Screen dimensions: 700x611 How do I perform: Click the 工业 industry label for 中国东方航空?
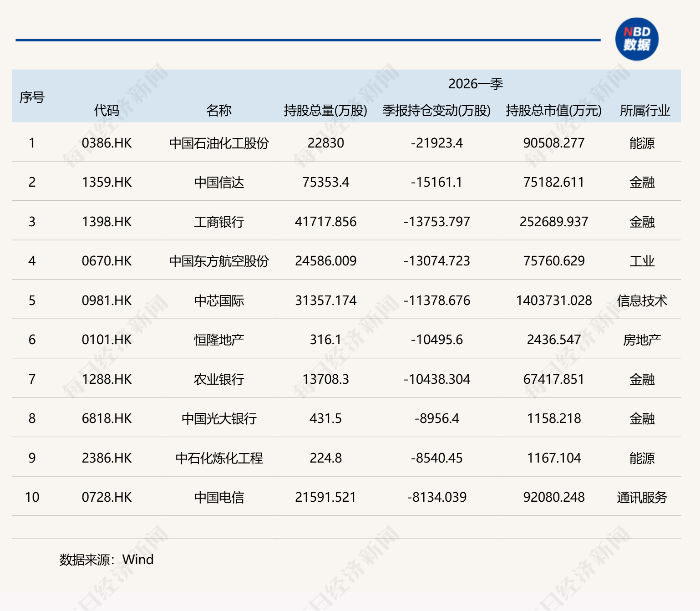coord(644,261)
